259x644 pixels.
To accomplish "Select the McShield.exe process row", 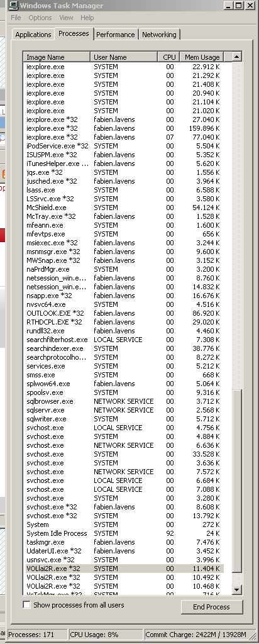I will pos(124,208).
